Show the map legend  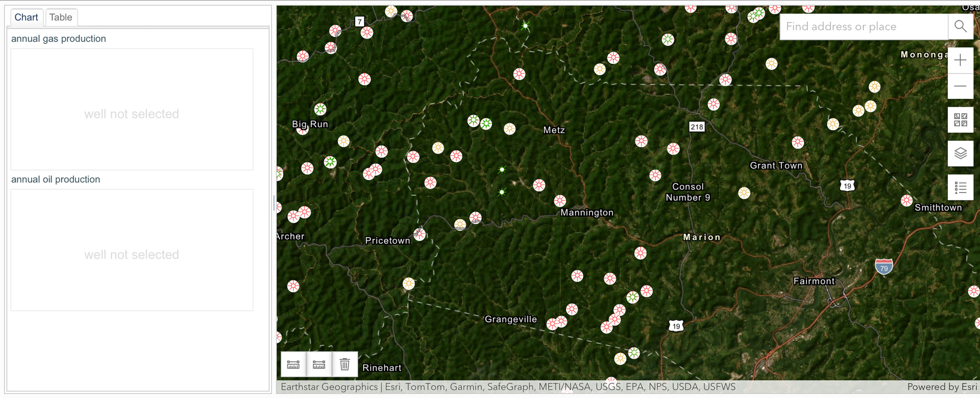pos(960,188)
